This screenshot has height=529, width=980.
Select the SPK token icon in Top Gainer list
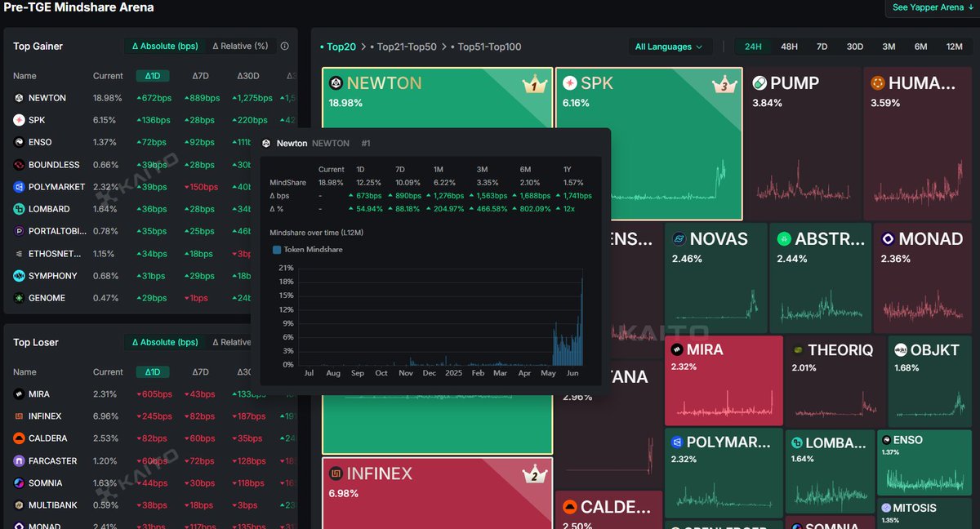(19, 120)
